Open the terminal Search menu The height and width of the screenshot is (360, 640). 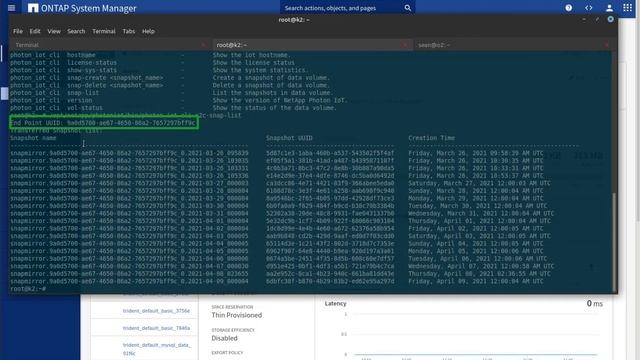[x=76, y=31]
